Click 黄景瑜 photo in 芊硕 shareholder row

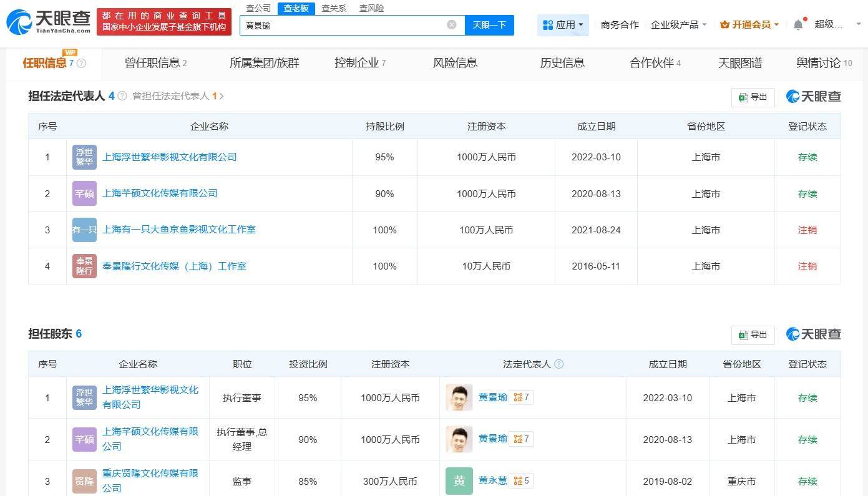[459, 439]
